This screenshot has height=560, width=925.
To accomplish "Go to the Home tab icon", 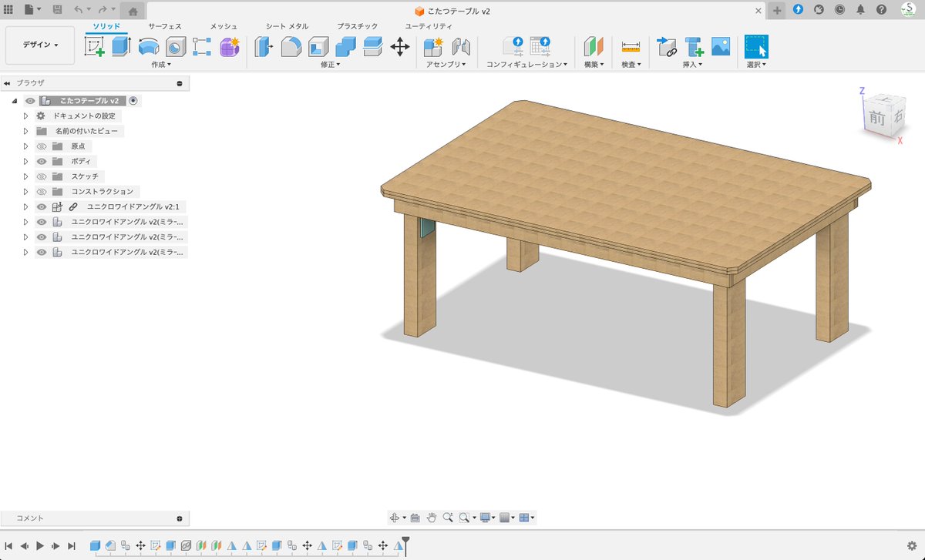I will point(133,11).
